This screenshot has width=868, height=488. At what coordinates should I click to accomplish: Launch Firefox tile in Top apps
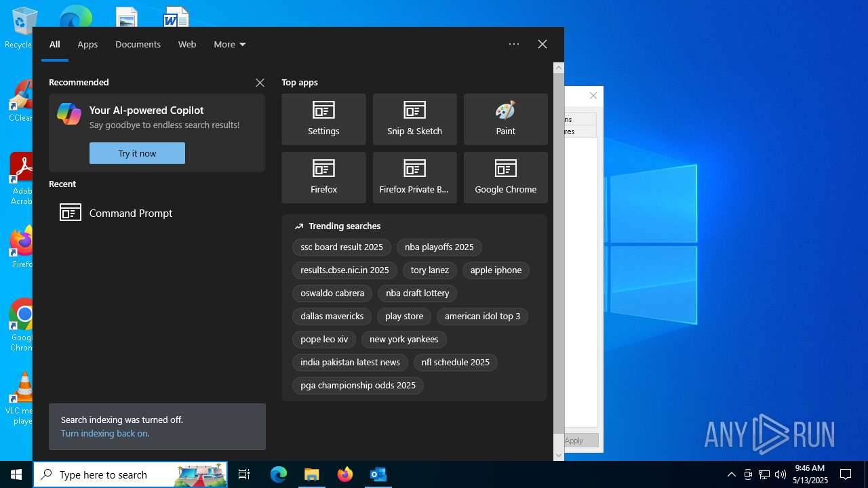323,178
